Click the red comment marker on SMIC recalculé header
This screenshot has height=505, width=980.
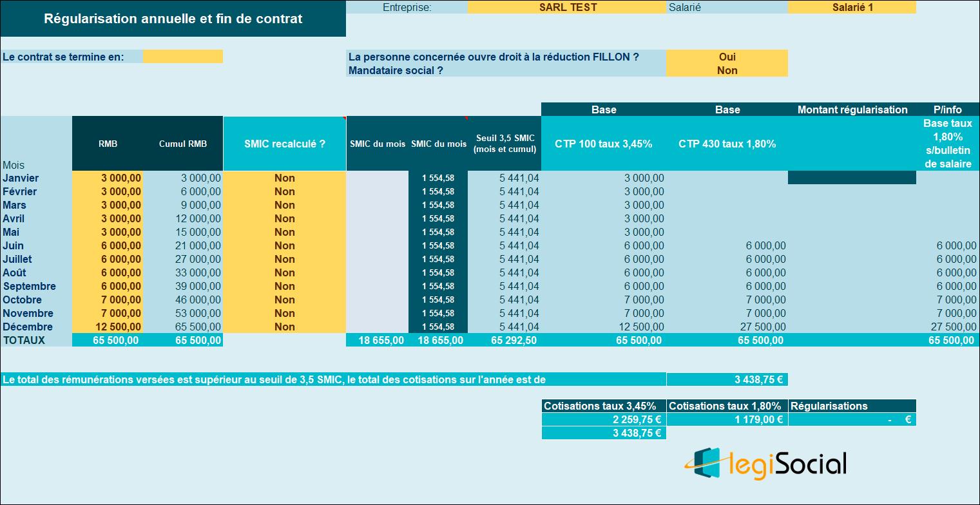344,119
